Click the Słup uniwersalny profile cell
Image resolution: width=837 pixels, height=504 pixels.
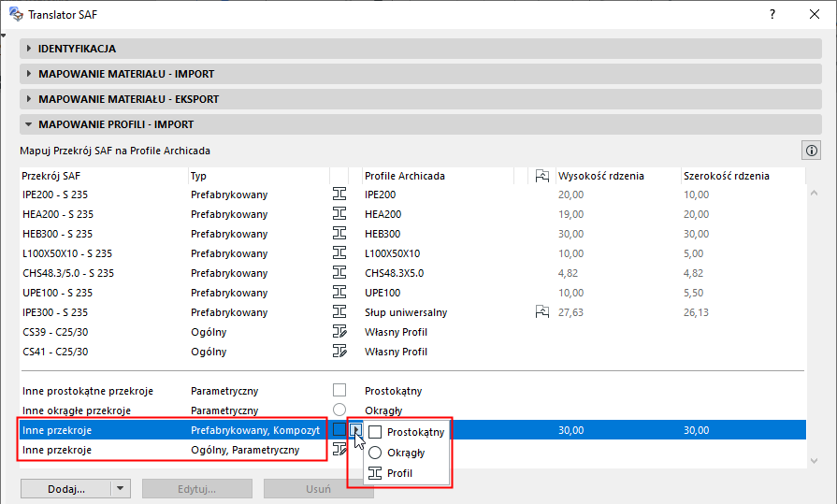406,312
